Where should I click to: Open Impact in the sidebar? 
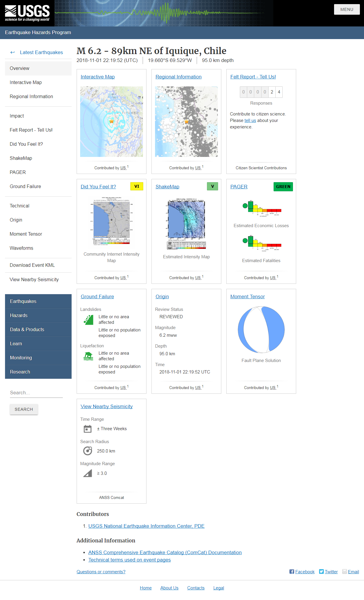(38, 116)
